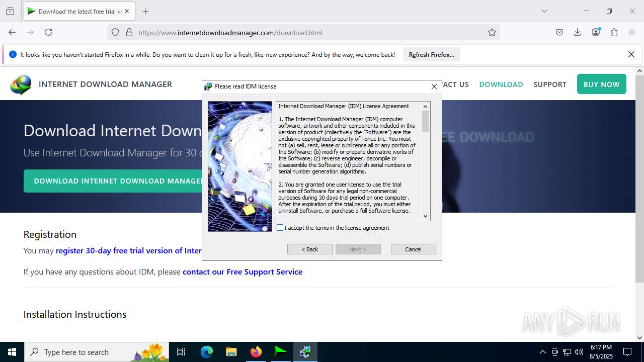644x362 pixels.
Task: Close the IDM license dialog with X
Action: pyautogui.click(x=434, y=86)
